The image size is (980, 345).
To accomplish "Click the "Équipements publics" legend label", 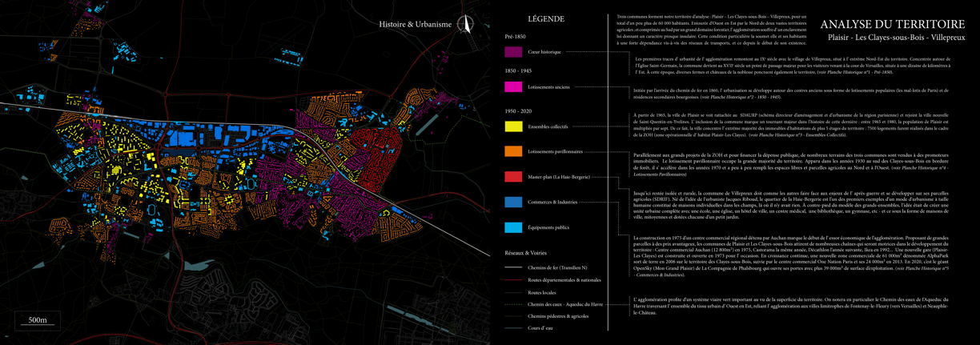I will coord(548,228).
